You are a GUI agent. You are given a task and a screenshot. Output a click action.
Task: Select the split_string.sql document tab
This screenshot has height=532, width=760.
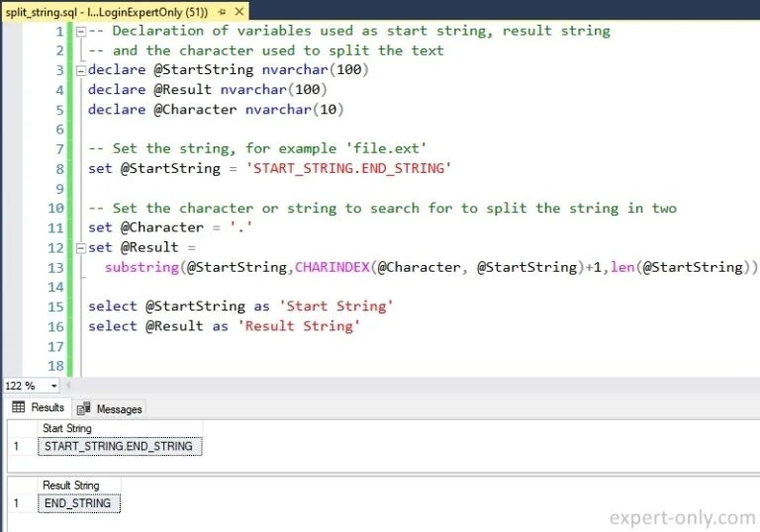124,11
